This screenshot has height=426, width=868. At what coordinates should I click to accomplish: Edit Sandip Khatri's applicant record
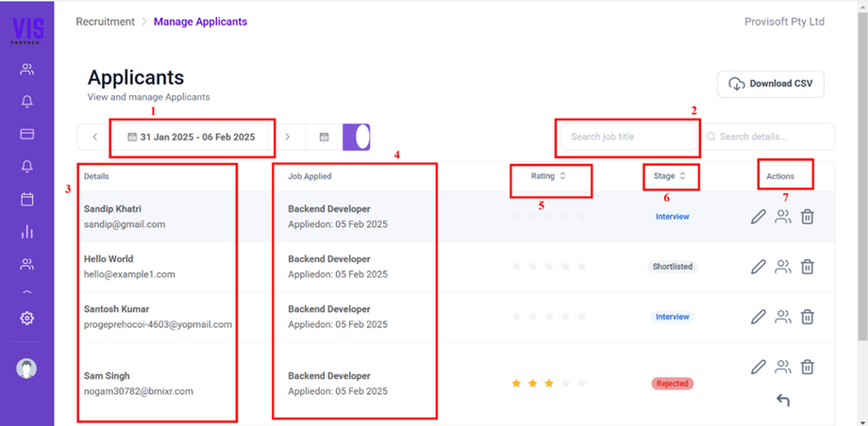(758, 218)
